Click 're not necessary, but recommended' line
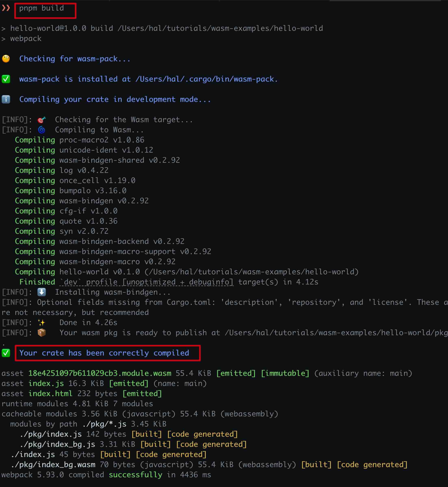This screenshot has height=487, width=448. (x=75, y=313)
